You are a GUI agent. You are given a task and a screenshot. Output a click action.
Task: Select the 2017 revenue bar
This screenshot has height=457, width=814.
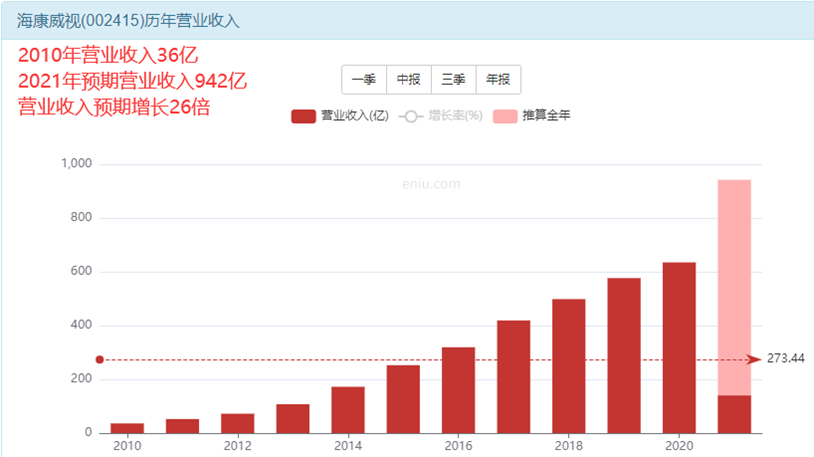click(513, 377)
